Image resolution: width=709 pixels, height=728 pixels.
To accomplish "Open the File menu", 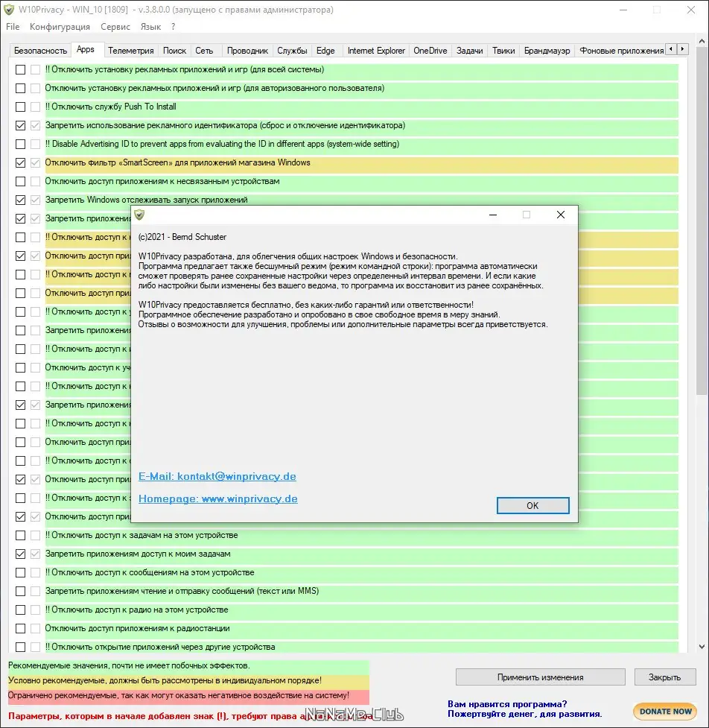I will pos(13,27).
